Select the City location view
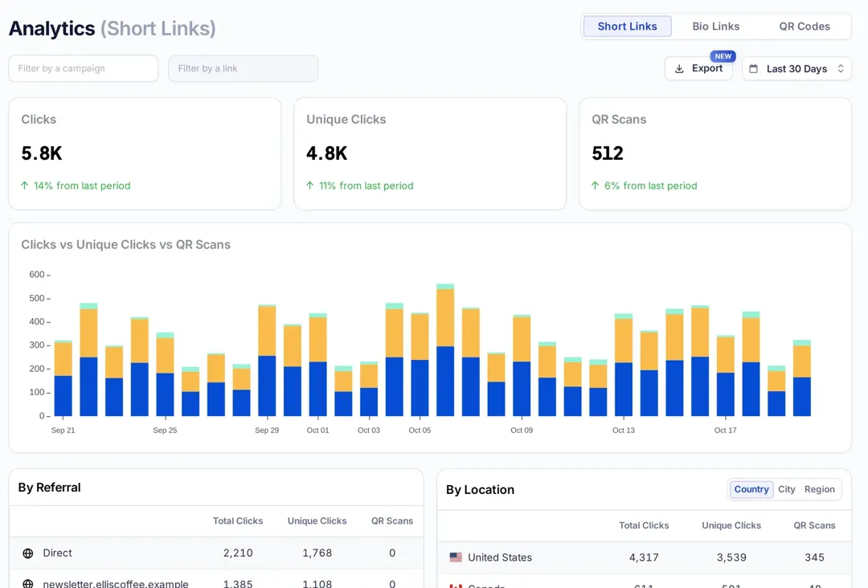Image resolution: width=868 pixels, height=588 pixels. (786, 489)
